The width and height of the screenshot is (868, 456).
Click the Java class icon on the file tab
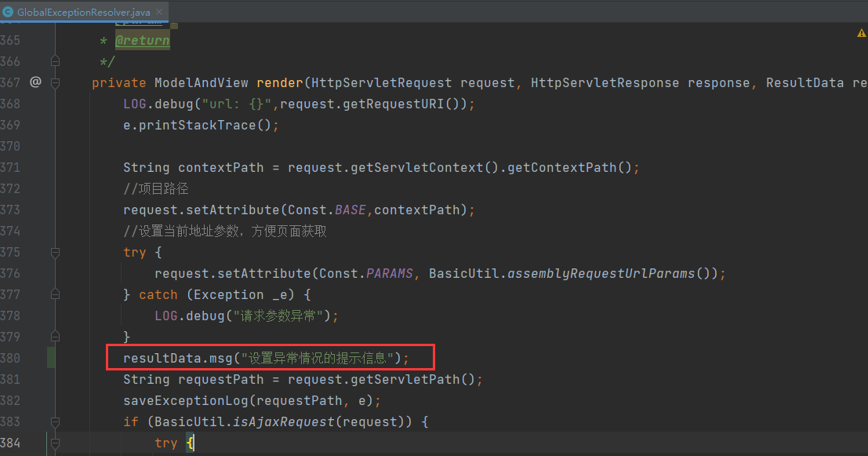[x=8, y=12]
